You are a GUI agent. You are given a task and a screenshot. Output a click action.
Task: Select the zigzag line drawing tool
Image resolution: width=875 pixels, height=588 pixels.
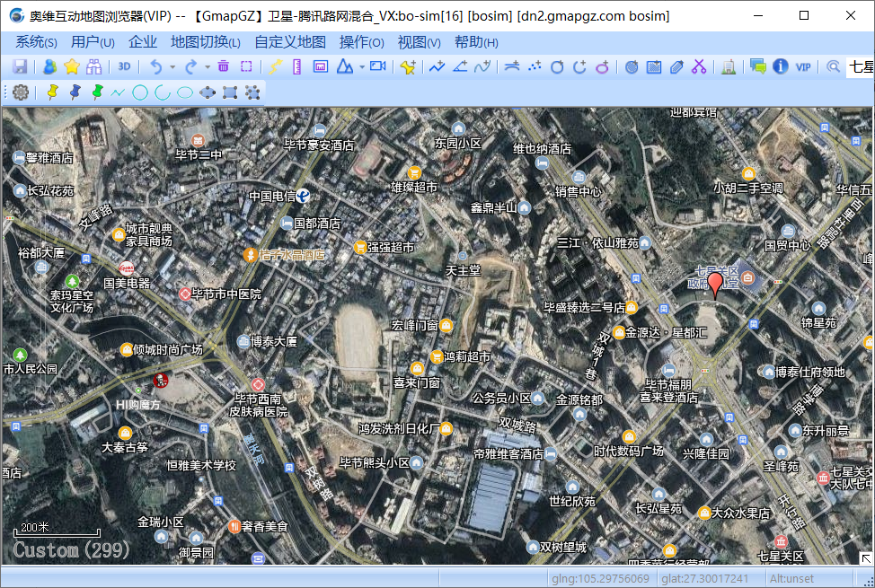point(118,92)
